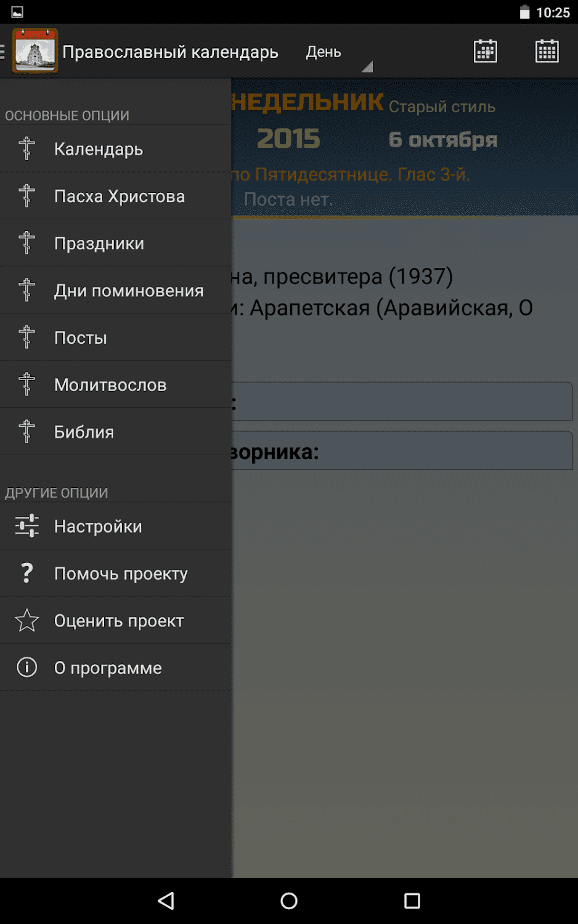Tap the saint text mentioning пресвитера (1937)
The width and height of the screenshot is (578, 924).
coord(342,277)
